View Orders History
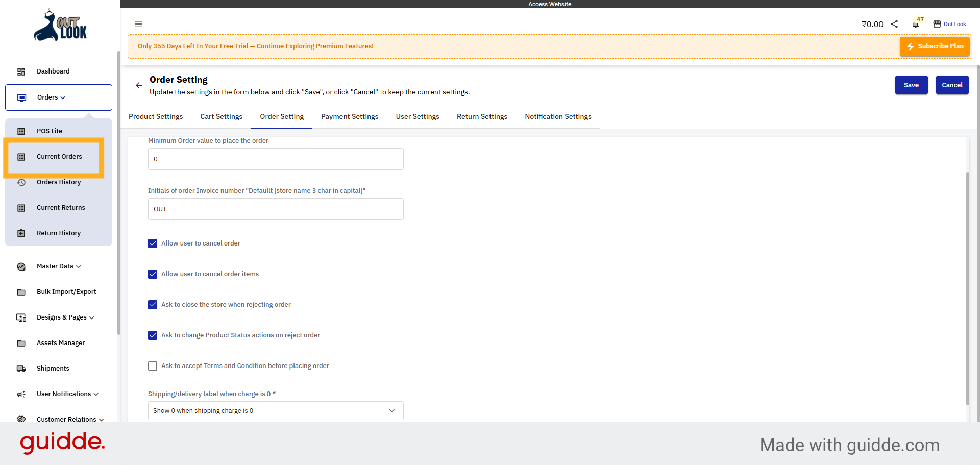 tap(59, 182)
